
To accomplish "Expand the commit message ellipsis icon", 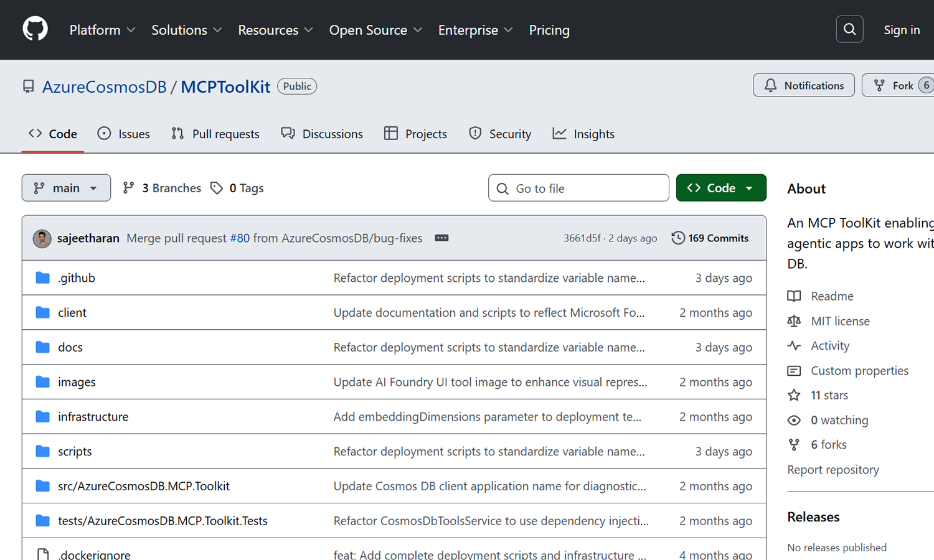I will pos(441,238).
